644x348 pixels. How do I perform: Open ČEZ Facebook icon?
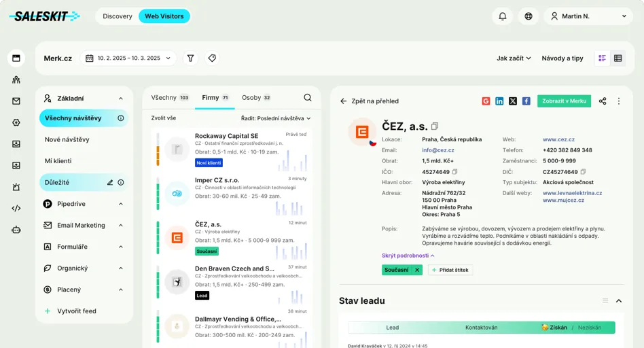click(526, 101)
